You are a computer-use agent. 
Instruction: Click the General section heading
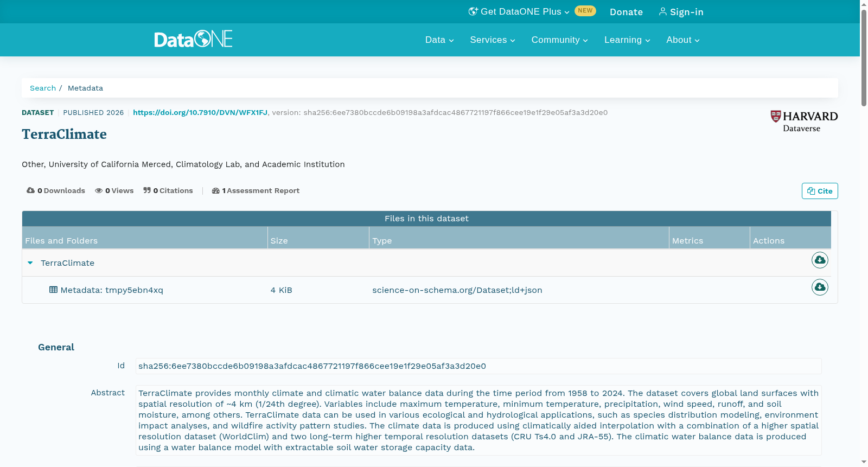pos(56,347)
